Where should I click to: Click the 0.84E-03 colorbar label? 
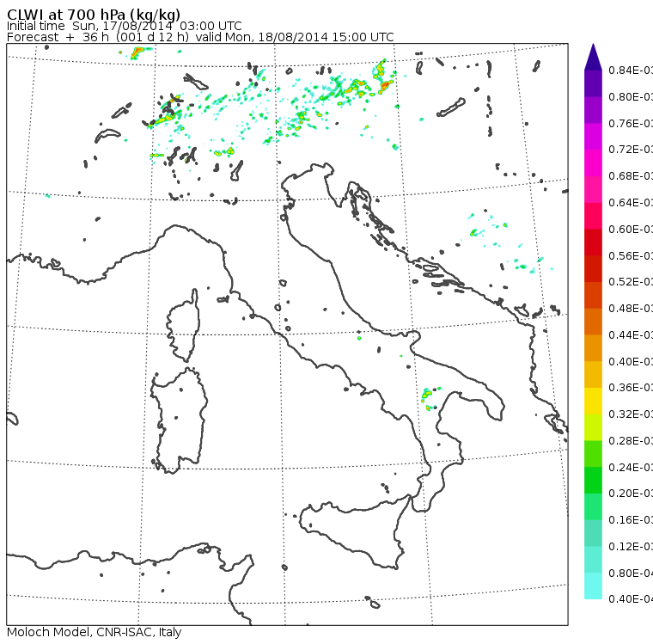[x=631, y=70]
